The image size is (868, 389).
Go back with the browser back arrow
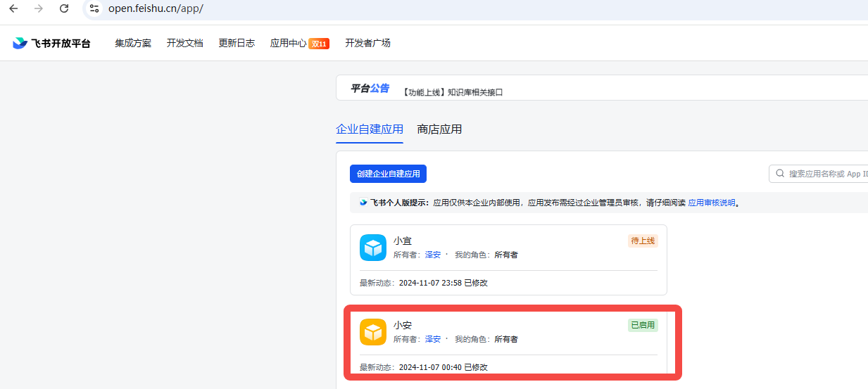click(13, 9)
